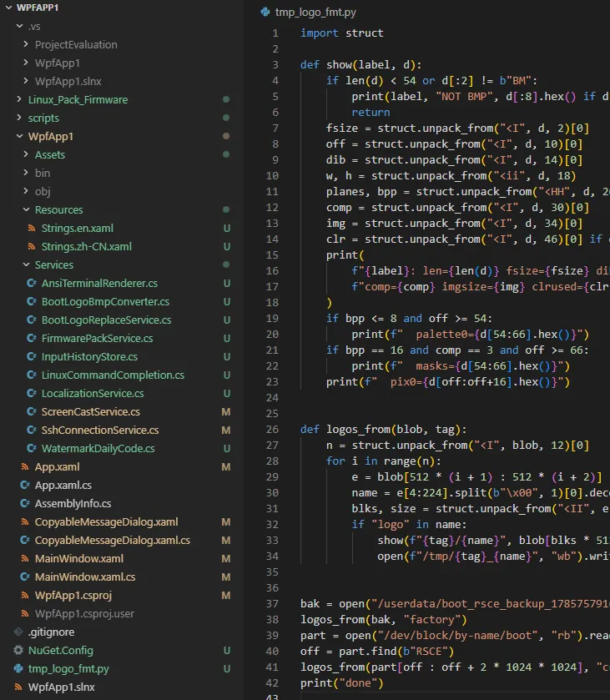Click the Python icon of tmp_logo_fmt.py in explorer
Viewport: 610px width, 700px height.
(x=18, y=668)
